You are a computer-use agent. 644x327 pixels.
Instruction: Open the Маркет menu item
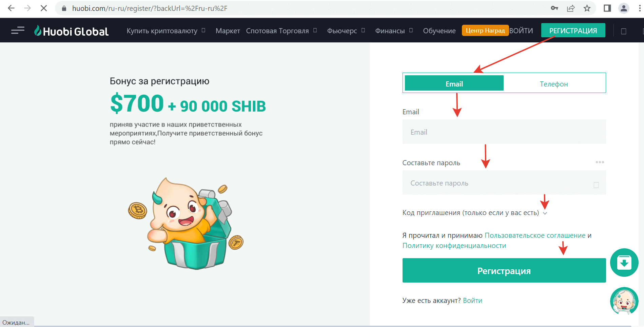(x=228, y=31)
